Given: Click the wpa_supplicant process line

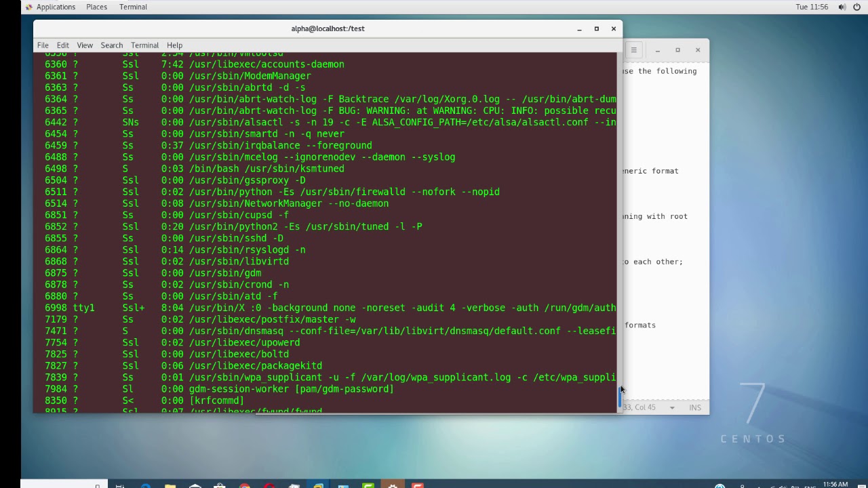Looking at the screenshot, I should click(330, 378).
